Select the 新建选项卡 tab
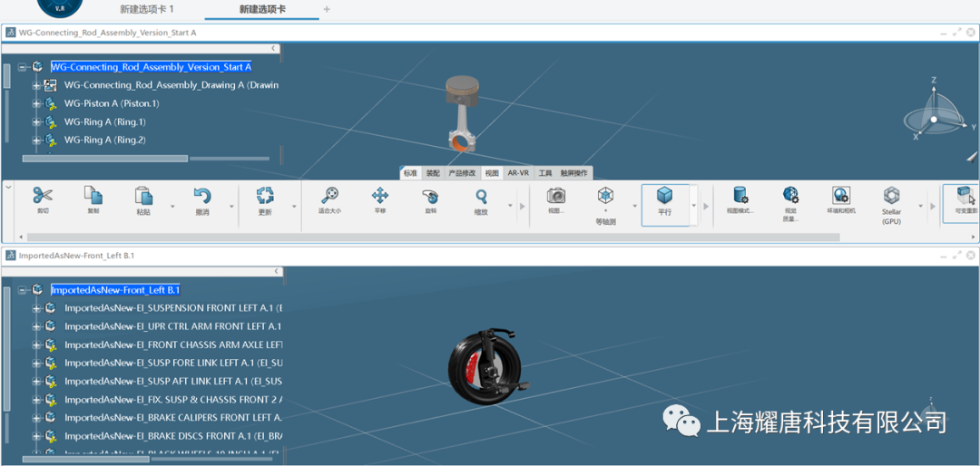 [262, 9]
